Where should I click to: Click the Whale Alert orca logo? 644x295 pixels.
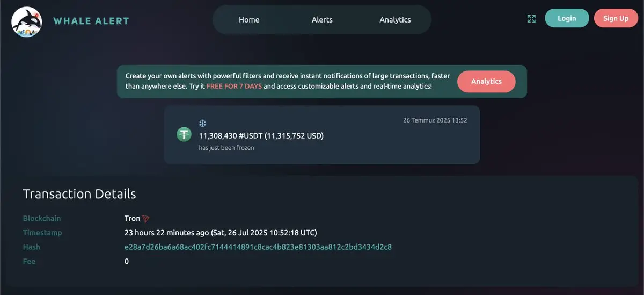pos(27,21)
